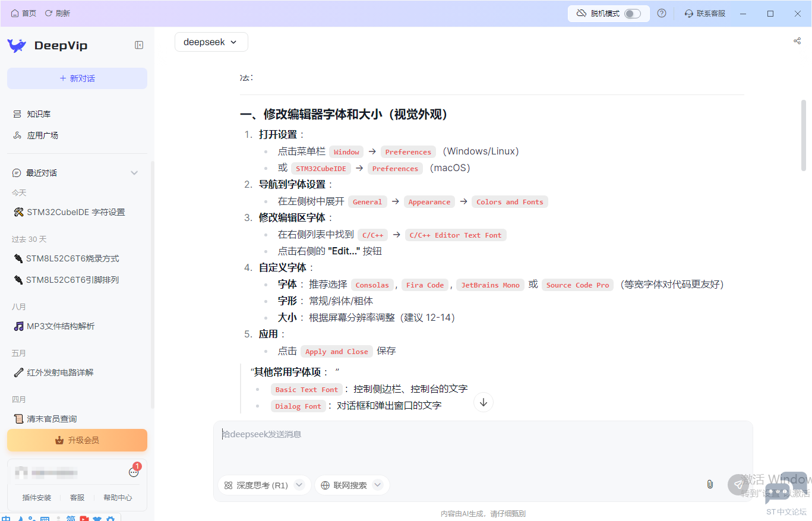Screen dimensions: 812x521
Task: Click the 中 input method indicator
Action: (6, 519)
